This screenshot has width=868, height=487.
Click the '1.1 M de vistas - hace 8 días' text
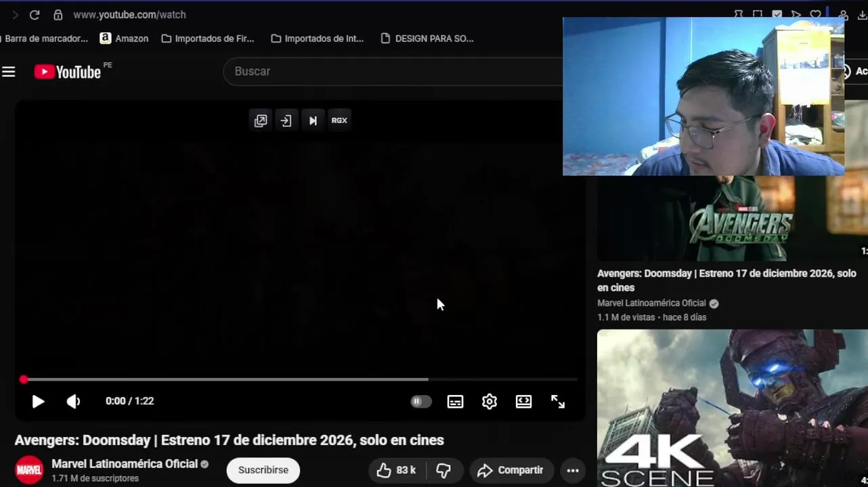tap(651, 317)
